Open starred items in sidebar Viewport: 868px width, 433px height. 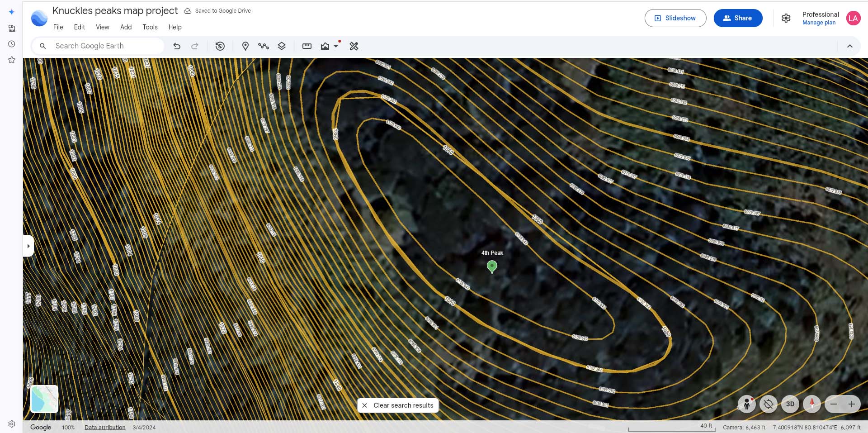click(12, 60)
